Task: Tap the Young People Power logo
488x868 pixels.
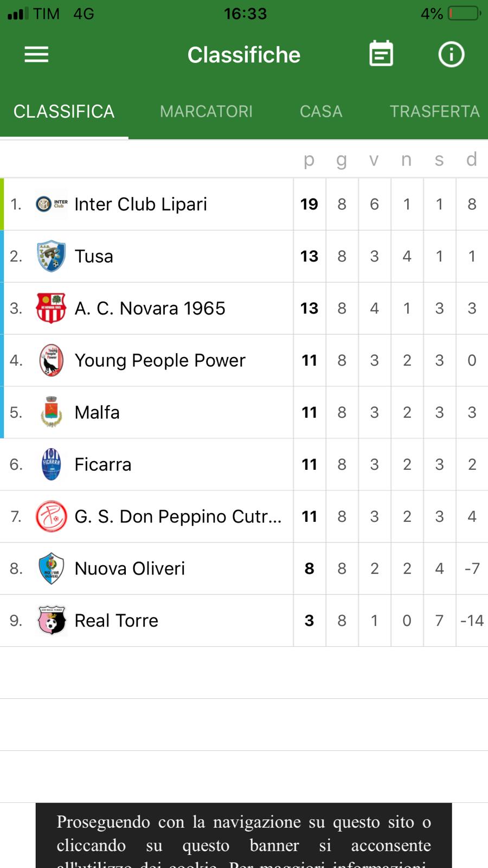Action: (52, 360)
